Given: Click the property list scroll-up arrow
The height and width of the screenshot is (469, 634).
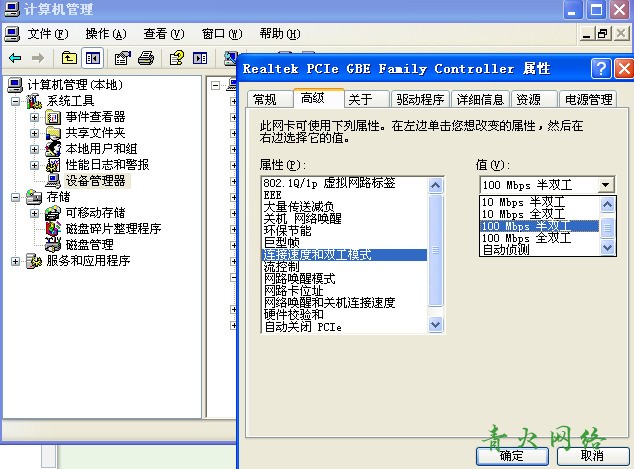Looking at the screenshot, I should [x=435, y=186].
